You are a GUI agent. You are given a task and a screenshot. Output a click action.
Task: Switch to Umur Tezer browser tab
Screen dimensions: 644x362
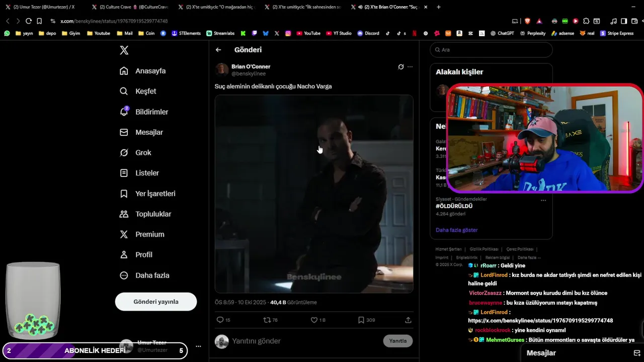[44, 7]
